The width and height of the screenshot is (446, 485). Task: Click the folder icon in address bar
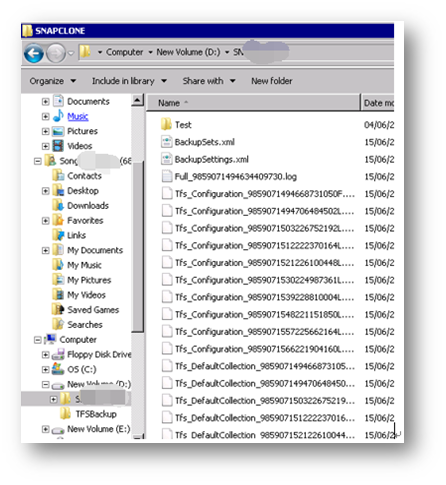click(86, 52)
